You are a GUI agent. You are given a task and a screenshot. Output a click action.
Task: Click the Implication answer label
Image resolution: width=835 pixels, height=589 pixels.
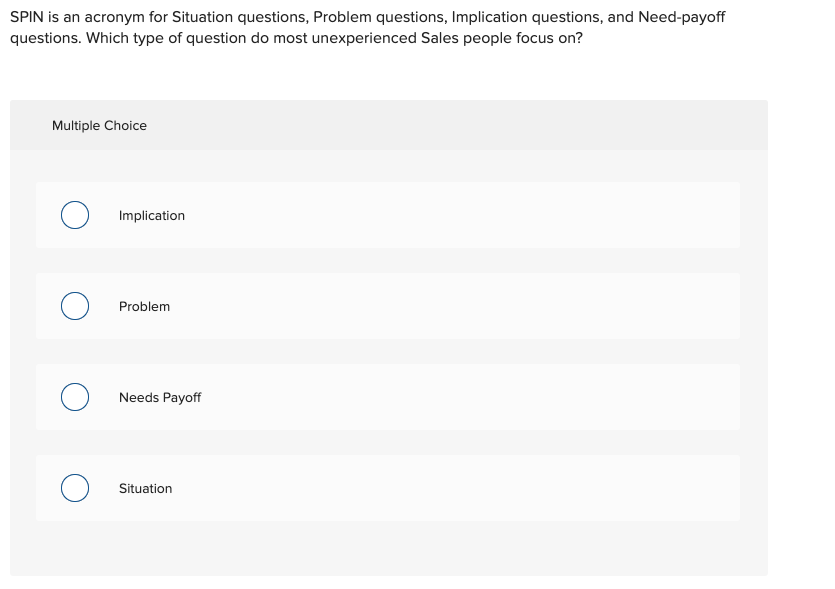point(152,215)
